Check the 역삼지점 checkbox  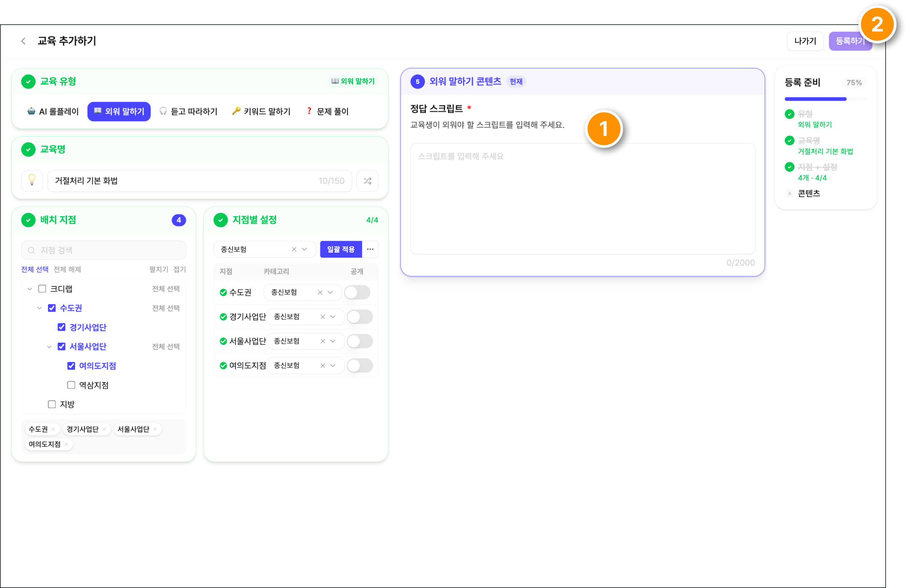pos(71,385)
